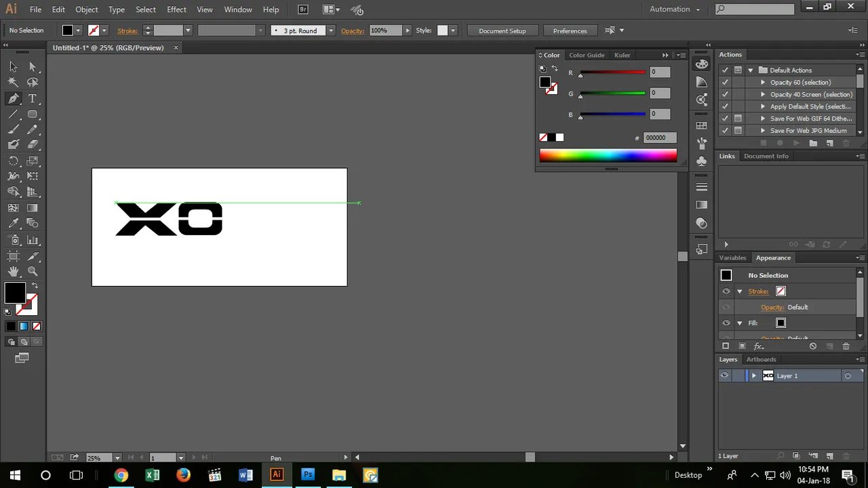Open Photoshop from the Windows taskbar

coord(308,474)
